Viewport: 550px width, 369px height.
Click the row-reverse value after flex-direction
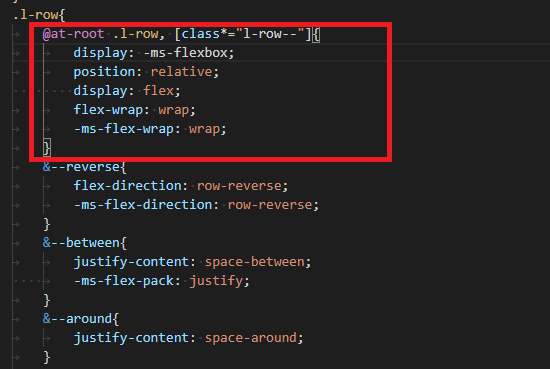coord(239,186)
